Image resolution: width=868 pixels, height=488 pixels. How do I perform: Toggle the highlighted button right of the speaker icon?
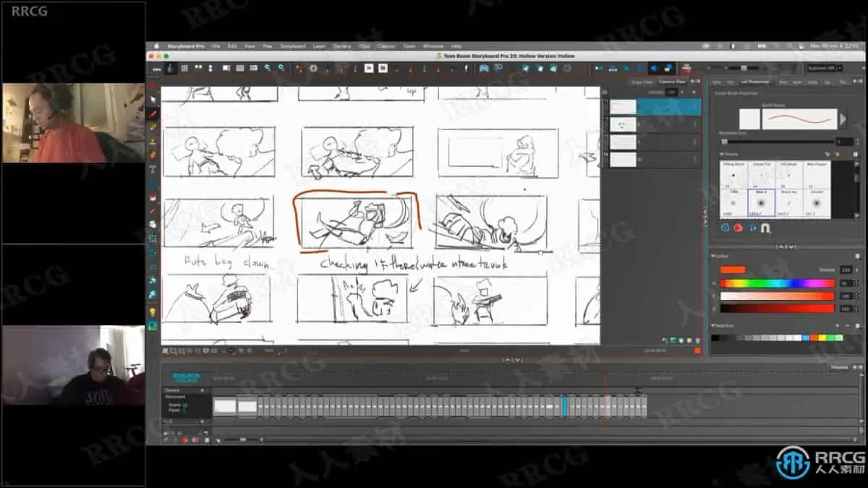[x=668, y=68]
